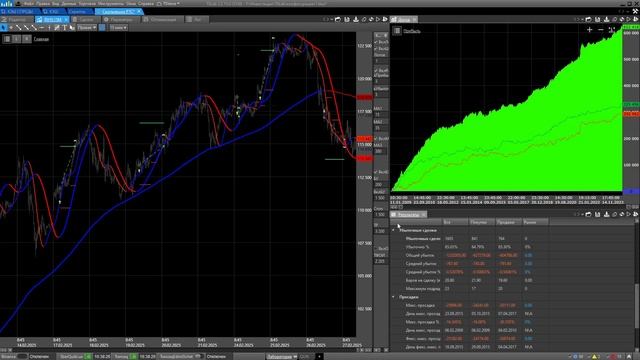Zoom out with the minus icon on the Доход chart
This screenshot has height=360, width=640.
pos(600,29)
